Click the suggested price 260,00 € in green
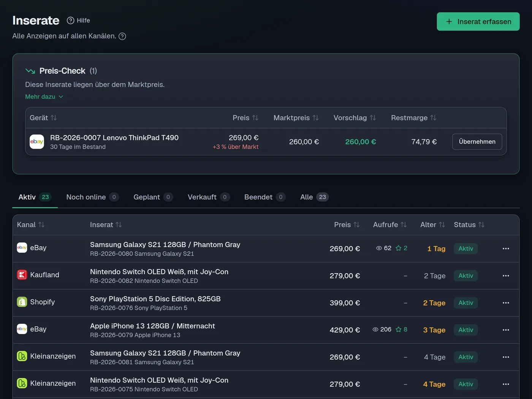532x399 pixels. [360, 142]
